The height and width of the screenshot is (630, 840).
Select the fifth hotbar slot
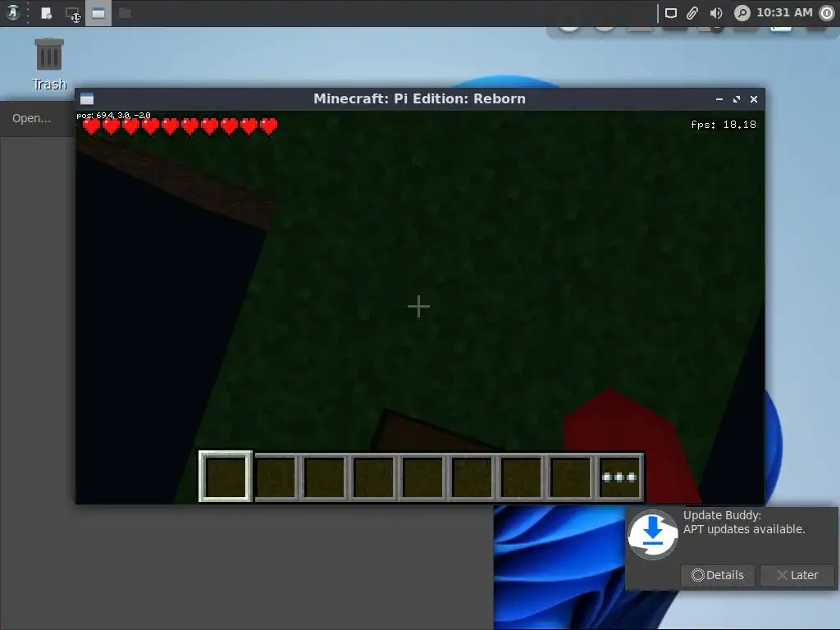(422, 477)
